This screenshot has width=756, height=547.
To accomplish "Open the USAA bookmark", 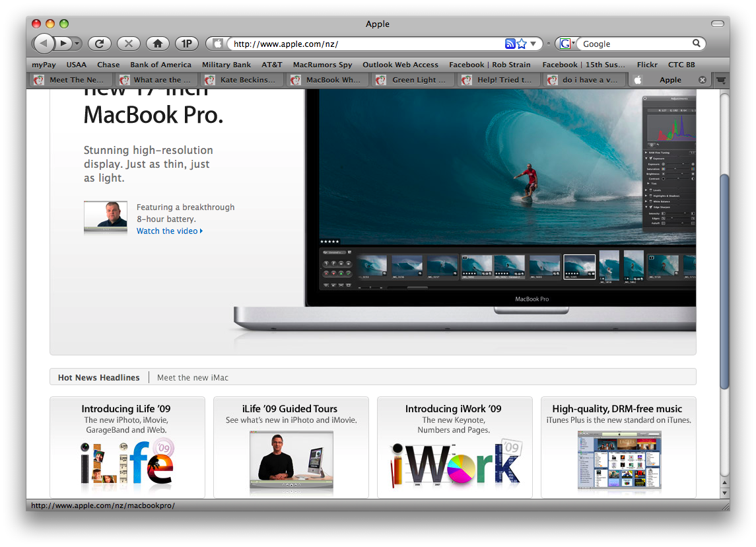I will click(76, 65).
